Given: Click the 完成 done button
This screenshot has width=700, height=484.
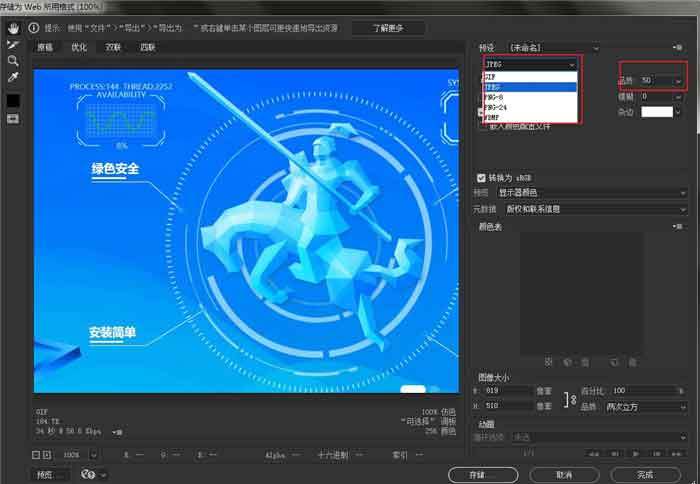Looking at the screenshot, I should 646,475.
